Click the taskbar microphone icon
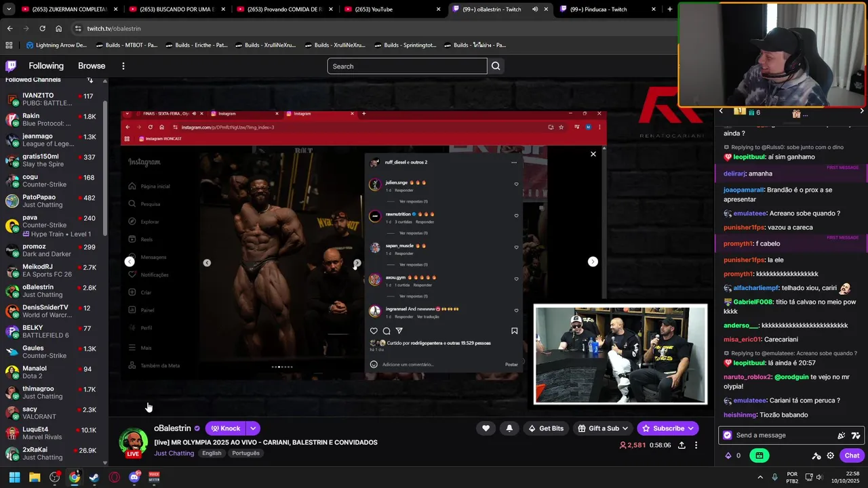The image size is (868, 488). coord(774,477)
